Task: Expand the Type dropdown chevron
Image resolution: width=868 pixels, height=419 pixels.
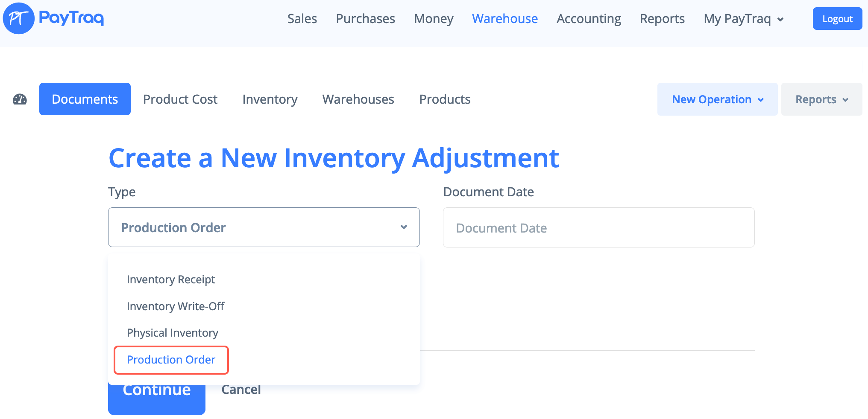Action: (x=403, y=227)
